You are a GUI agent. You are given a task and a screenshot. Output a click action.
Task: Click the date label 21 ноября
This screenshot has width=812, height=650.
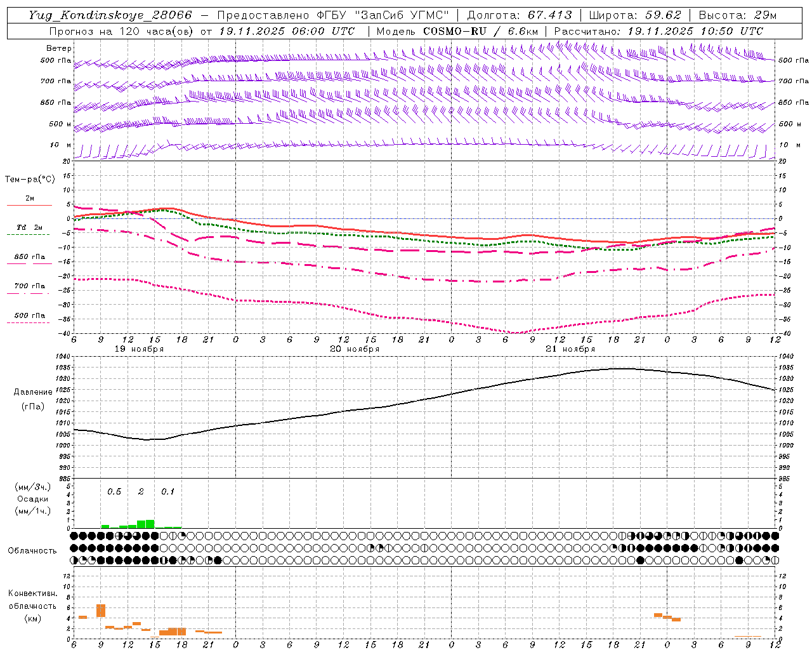(570, 349)
